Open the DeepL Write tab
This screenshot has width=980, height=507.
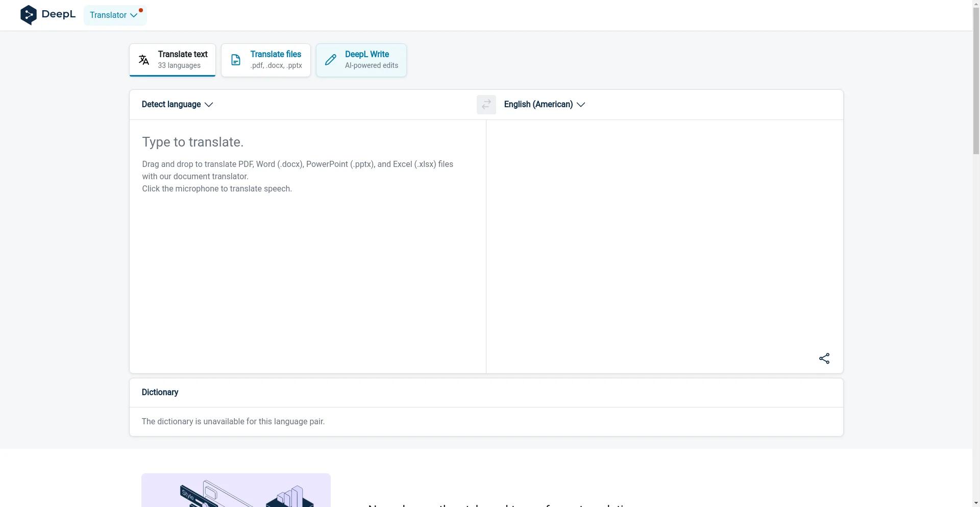coord(361,60)
